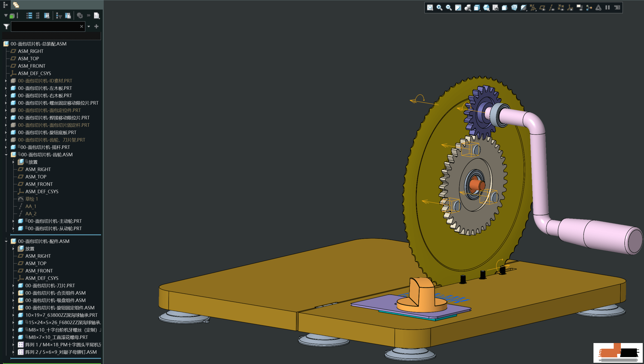Select 00-面包切片机-刀片.PRT item
Image resolution: width=644 pixels, height=364 pixels.
tap(50, 286)
